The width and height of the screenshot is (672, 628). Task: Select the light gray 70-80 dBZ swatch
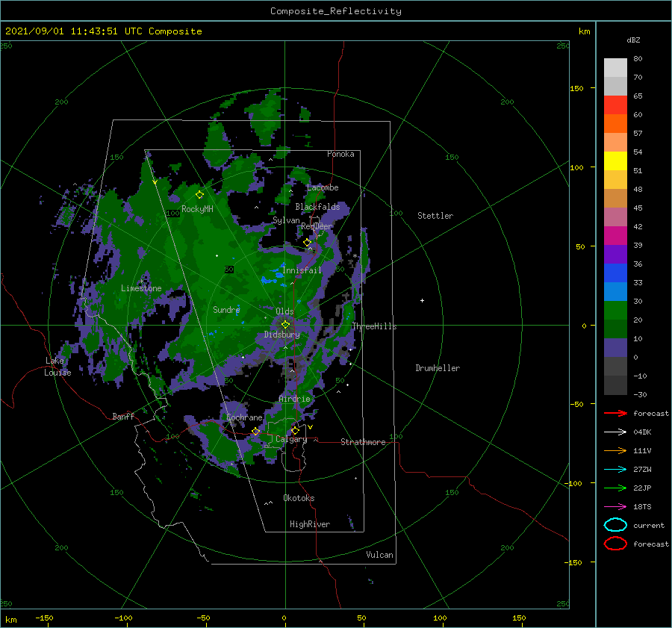point(615,68)
